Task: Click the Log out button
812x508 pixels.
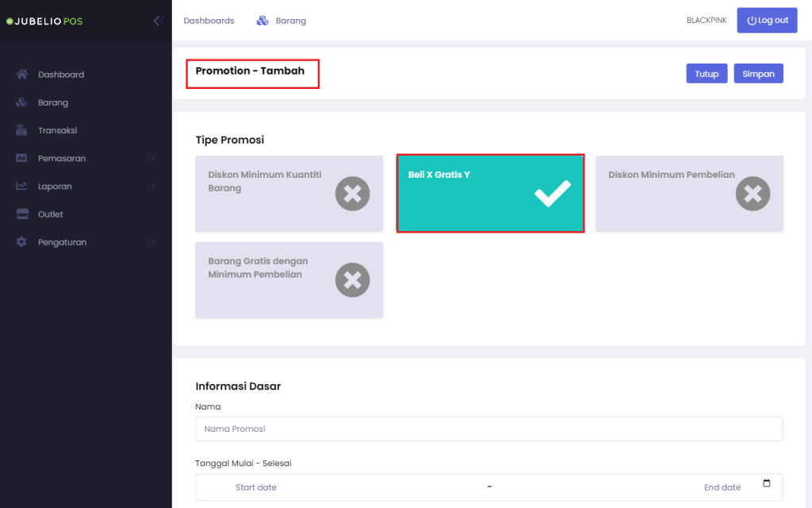Action: (x=767, y=20)
